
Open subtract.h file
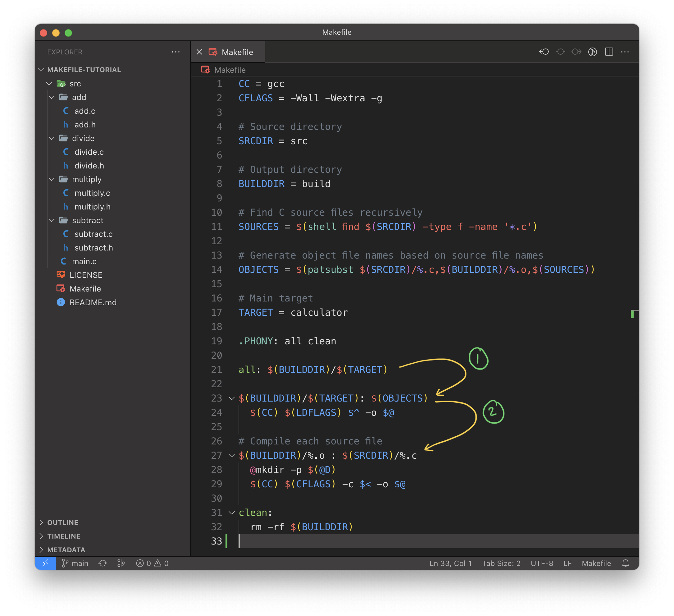(93, 248)
